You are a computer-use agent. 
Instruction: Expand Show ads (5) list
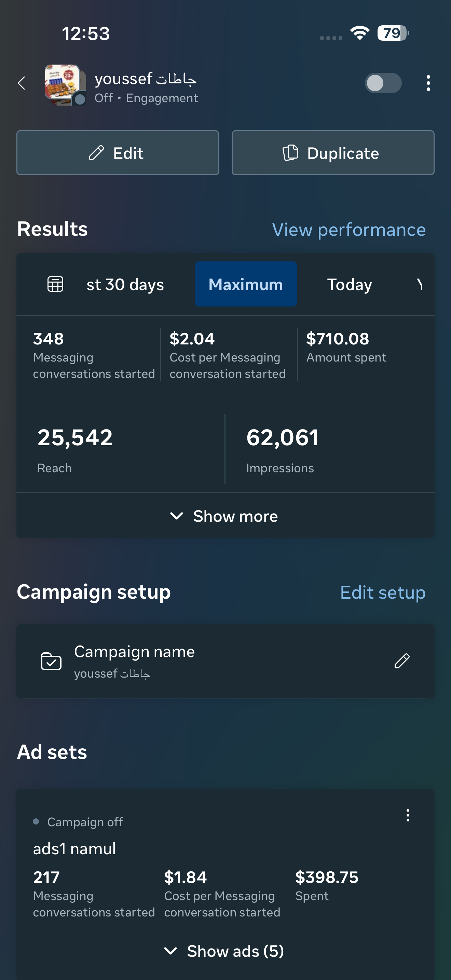(225, 951)
